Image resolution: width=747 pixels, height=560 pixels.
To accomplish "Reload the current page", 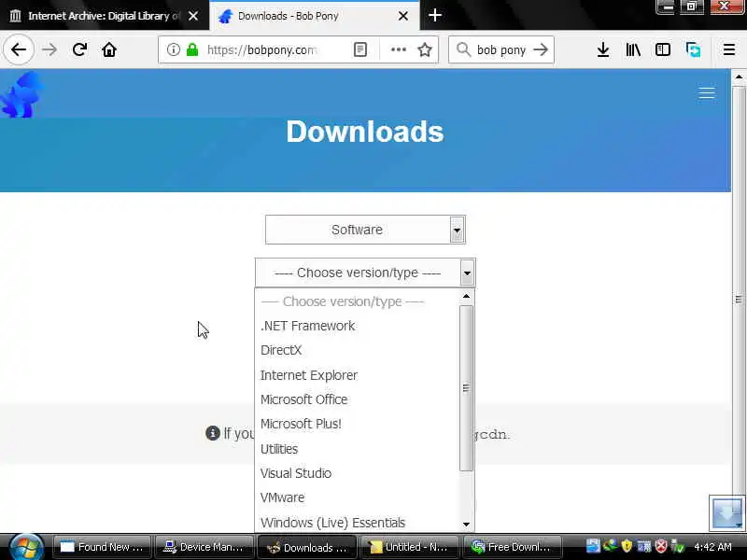I will [79, 49].
